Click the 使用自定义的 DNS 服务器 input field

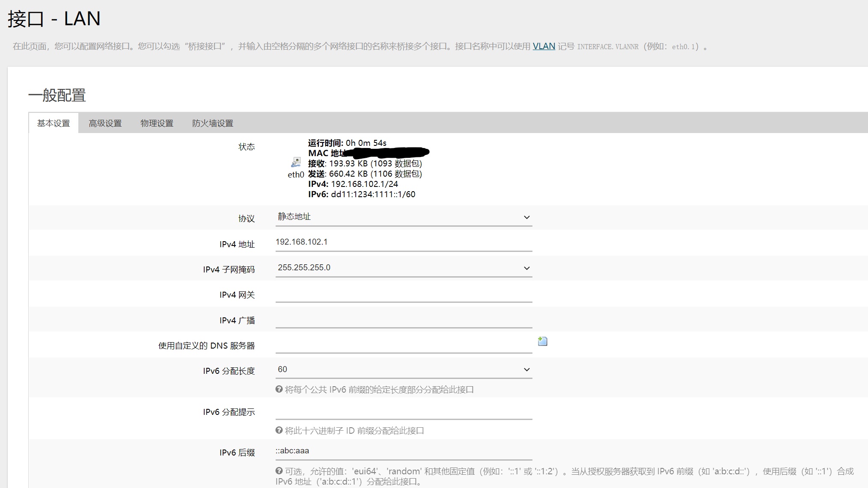(x=403, y=345)
